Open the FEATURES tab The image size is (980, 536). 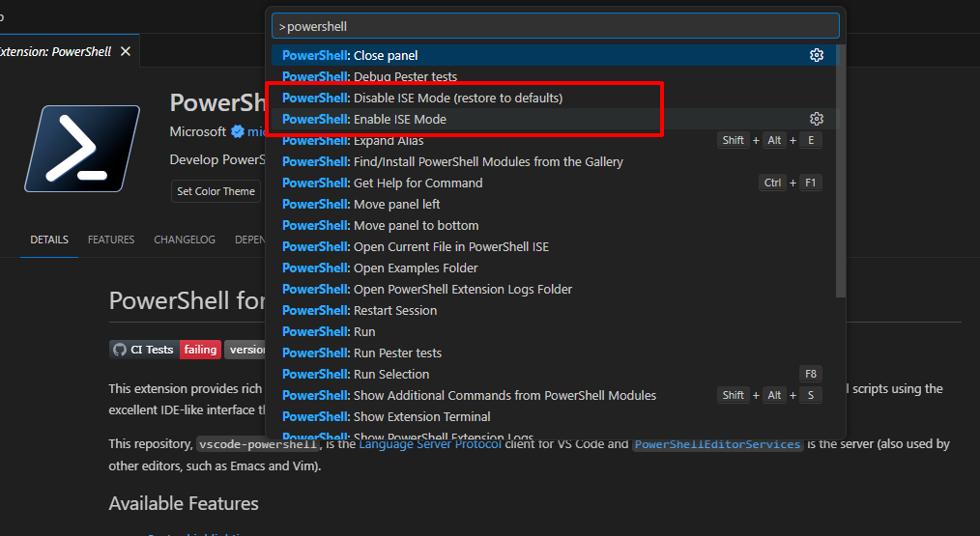click(x=111, y=240)
